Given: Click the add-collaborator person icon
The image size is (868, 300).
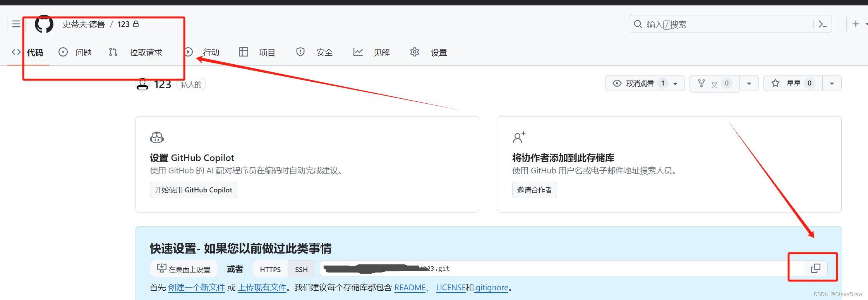Looking at the screenshot, I should click(x=519, y=137).
